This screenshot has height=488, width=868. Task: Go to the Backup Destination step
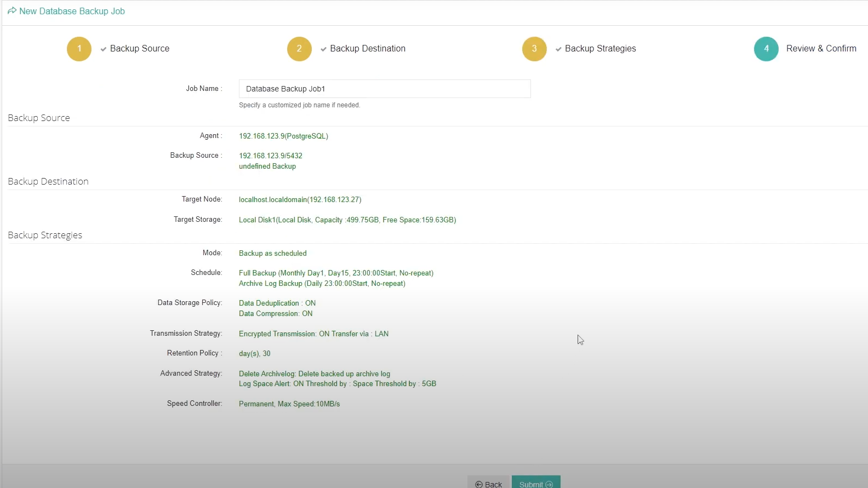[368, 49]
